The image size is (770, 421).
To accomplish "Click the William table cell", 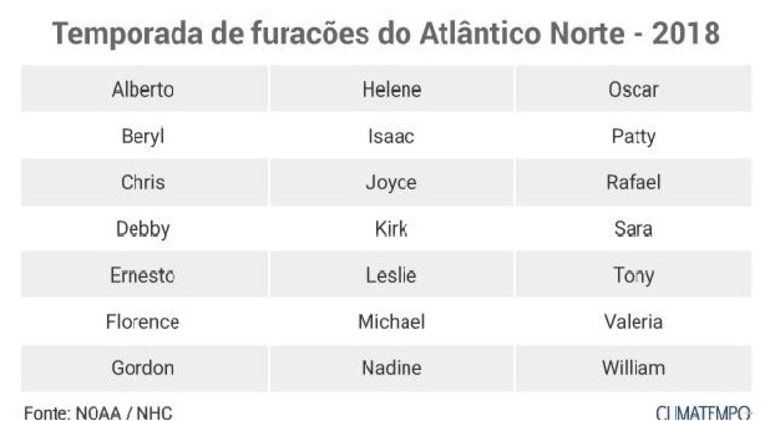I will point(633,368).
